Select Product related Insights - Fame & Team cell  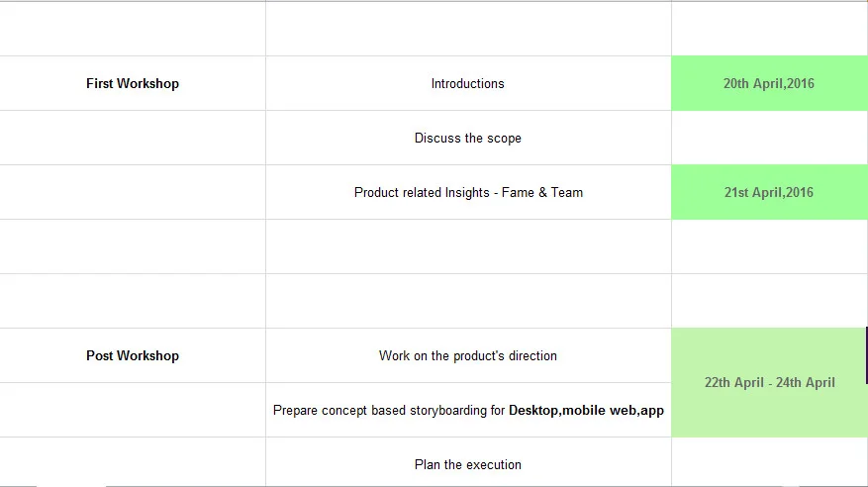[468, 192]
